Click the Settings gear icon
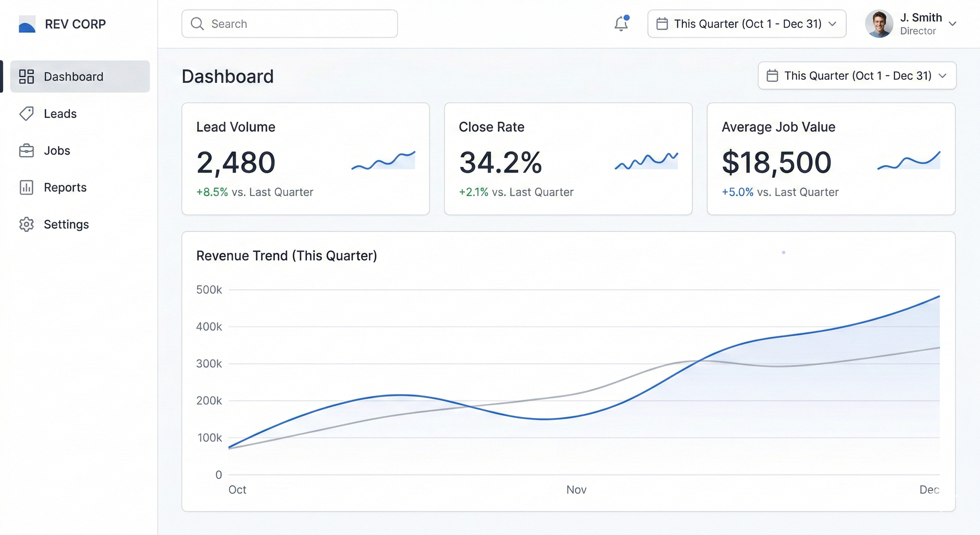The height and width of the screenshot is (535, 980). coord(27,224)
